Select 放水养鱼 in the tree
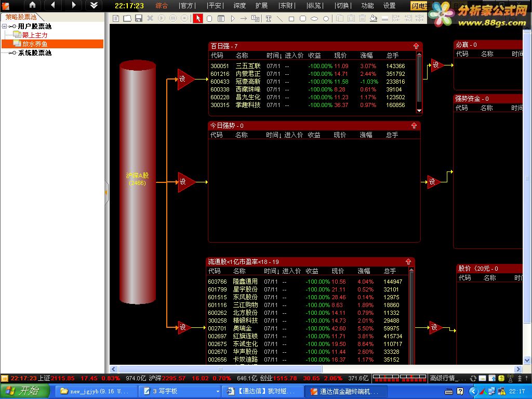The image size is (532, 399). click(35, 44)
